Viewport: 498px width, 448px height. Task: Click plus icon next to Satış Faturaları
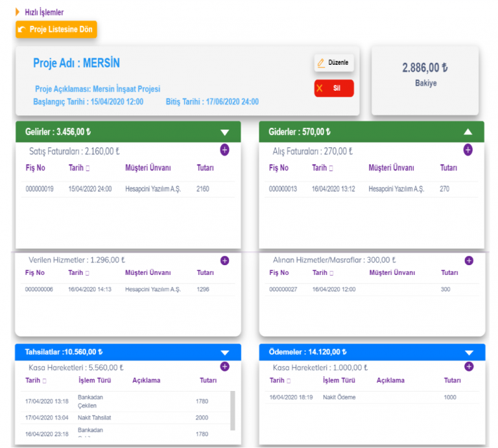click(224, 150)
